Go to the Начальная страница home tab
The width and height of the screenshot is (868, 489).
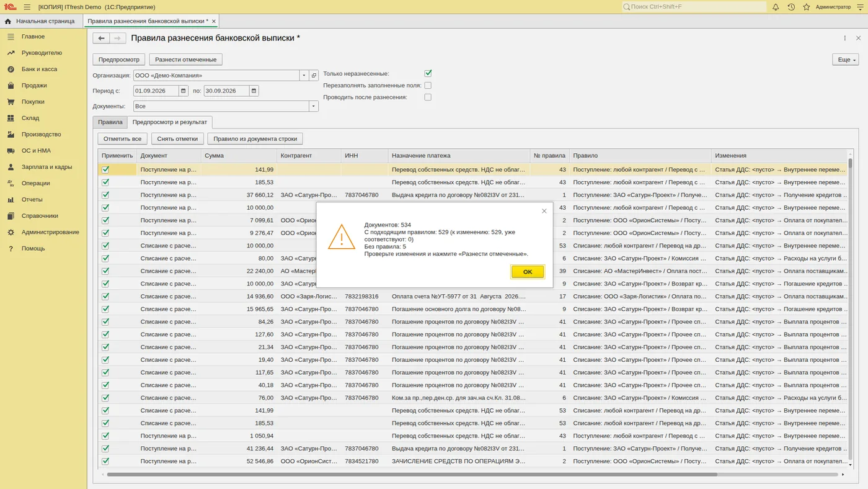coord(42,21)
